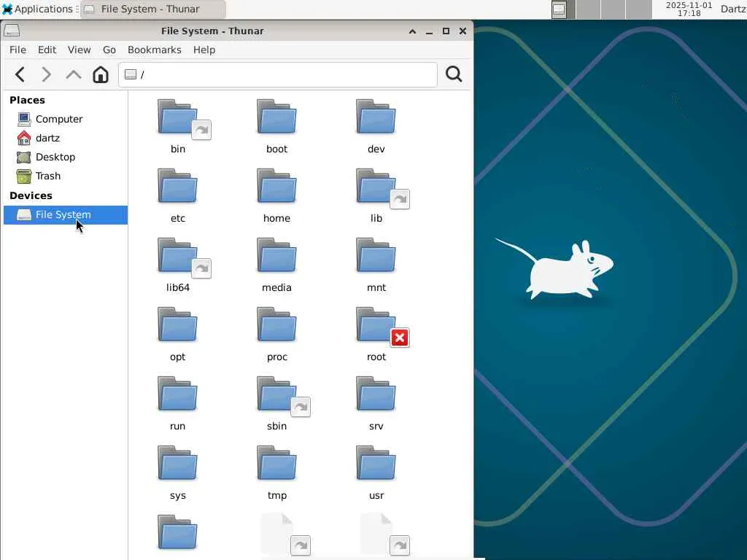Select the restricted root folder icon
The height and width of the screenshot is (560, 747).
[376, 324]
